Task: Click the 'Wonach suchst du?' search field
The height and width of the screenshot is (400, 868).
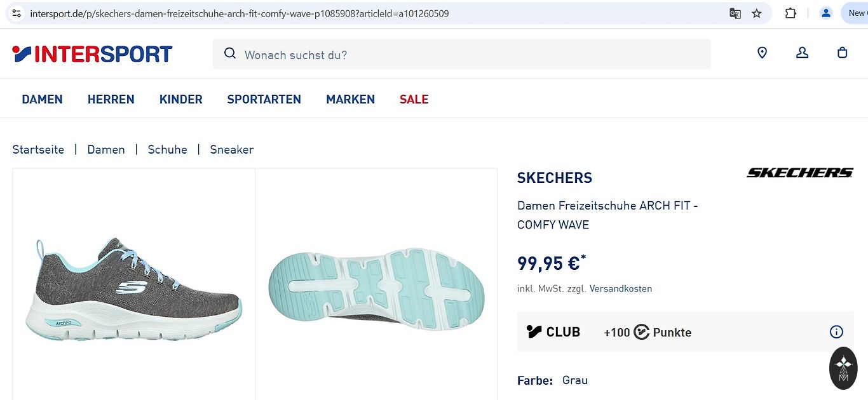Action: coord(470,55)
